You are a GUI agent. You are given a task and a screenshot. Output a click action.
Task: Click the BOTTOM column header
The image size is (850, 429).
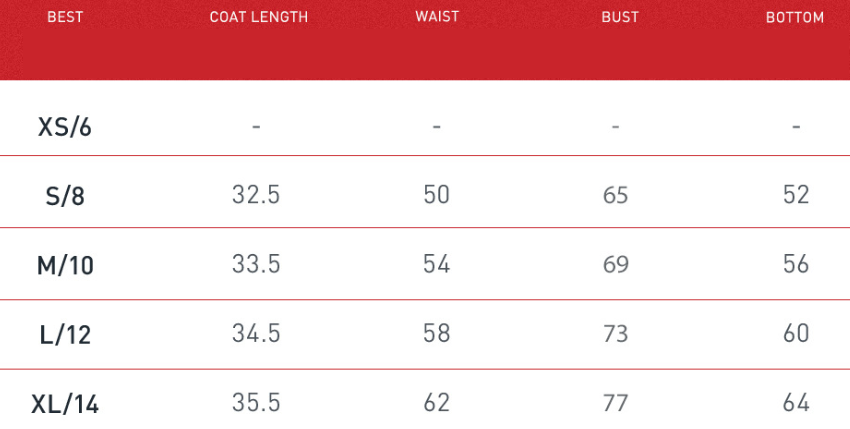coord(795,17)
